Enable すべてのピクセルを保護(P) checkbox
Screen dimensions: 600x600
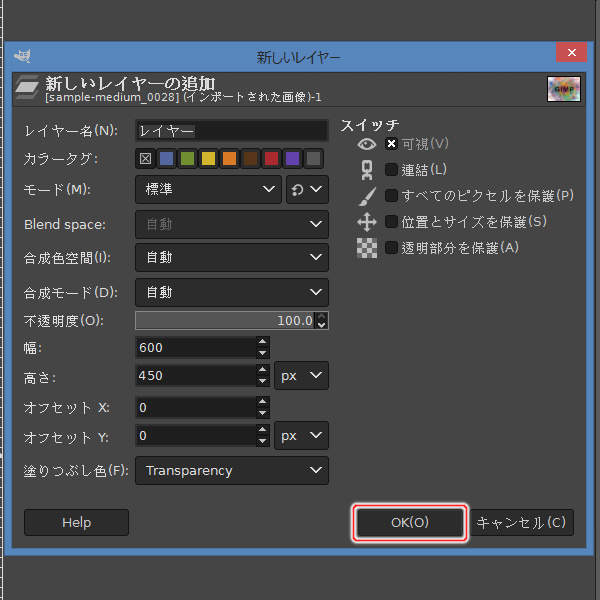[x=391, y=196]
